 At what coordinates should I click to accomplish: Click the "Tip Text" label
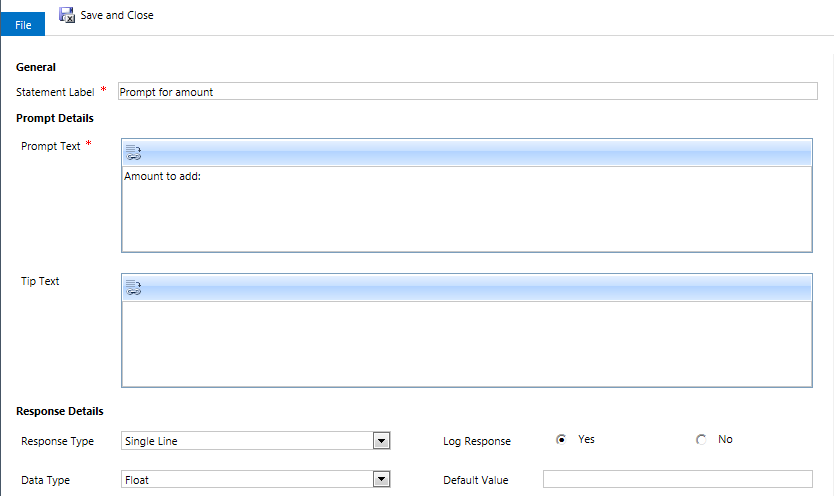[x=40, y=281]
